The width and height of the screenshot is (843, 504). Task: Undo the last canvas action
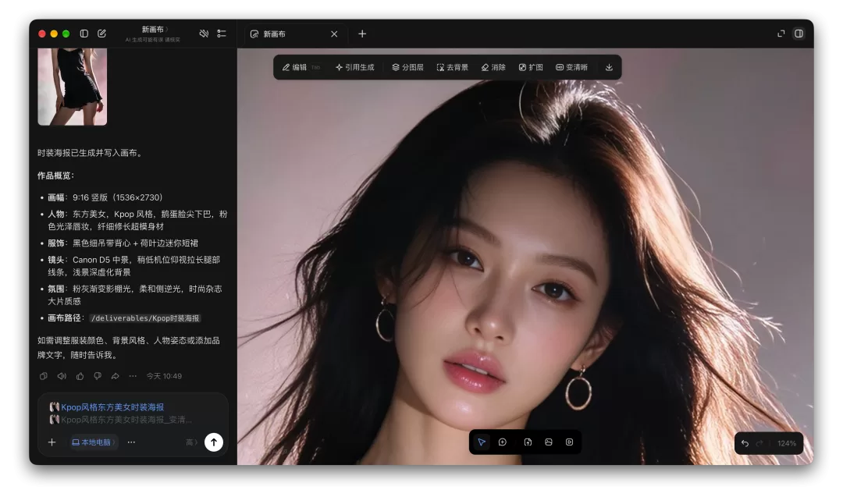pos(745,443)
